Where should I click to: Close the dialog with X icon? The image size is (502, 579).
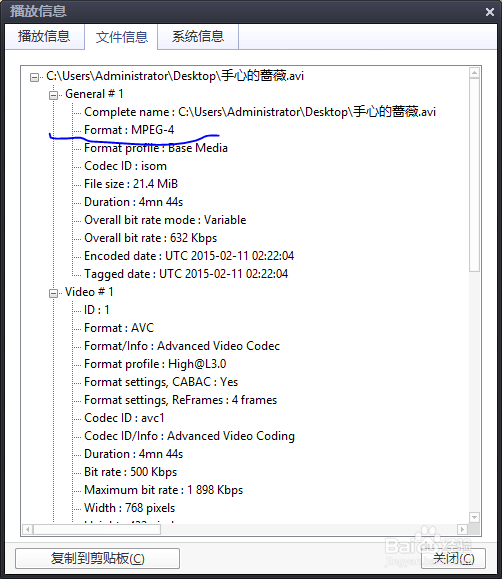(490, 12)
